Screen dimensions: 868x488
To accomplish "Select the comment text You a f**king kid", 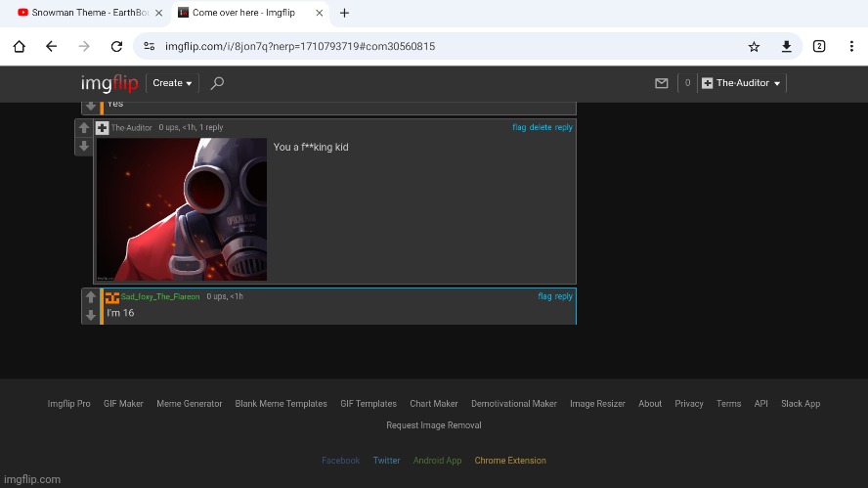I will pyautogui.click(x=311, y=148).
